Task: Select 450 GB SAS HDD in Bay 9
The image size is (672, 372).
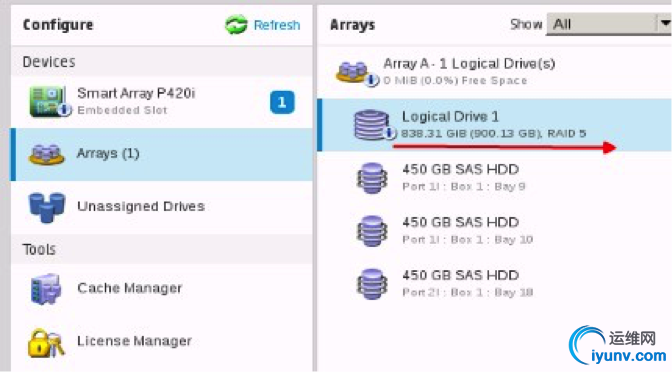Action: coord(495,177)
